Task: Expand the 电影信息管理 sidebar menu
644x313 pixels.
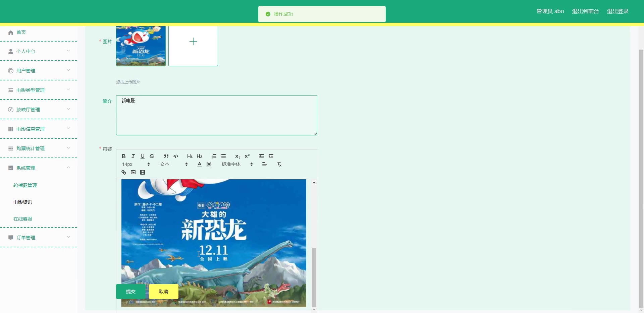Action: pyautogui.click(x=39, y=129)
